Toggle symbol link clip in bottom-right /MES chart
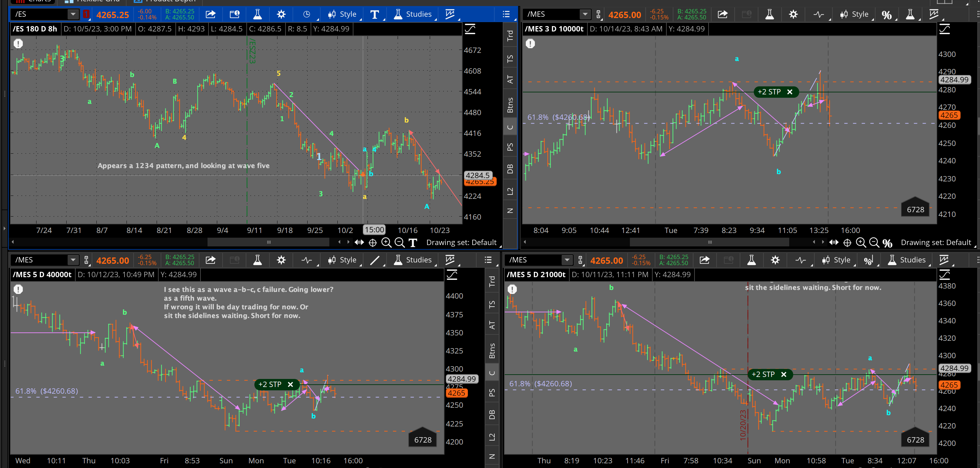The height and width of the screenshot is (468, 980). click(x=580, y=260)
